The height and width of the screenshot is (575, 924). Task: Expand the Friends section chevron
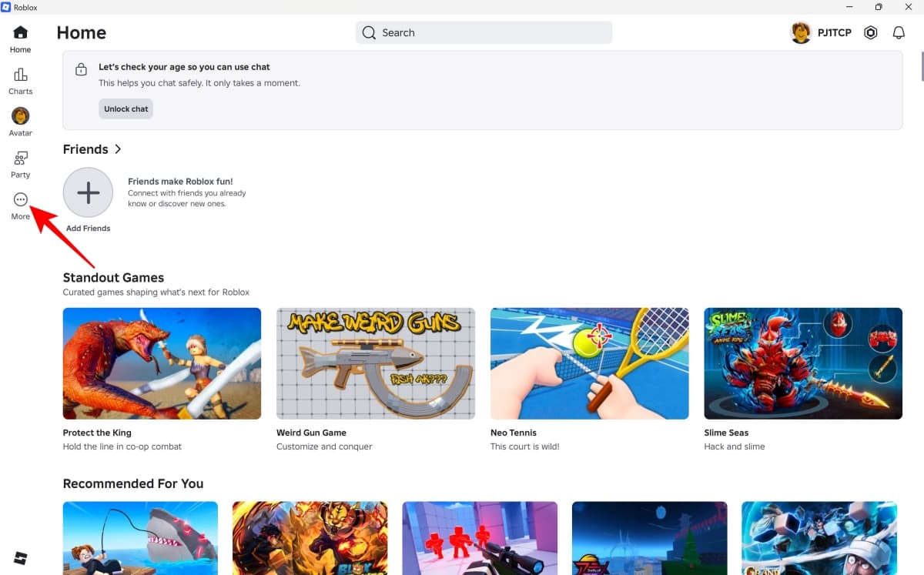coord(118,149)
